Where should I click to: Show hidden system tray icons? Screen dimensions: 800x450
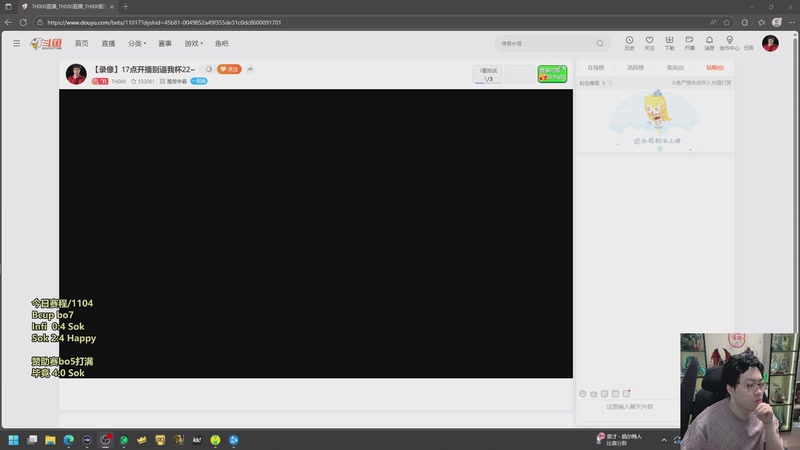(x=664, y=440)
